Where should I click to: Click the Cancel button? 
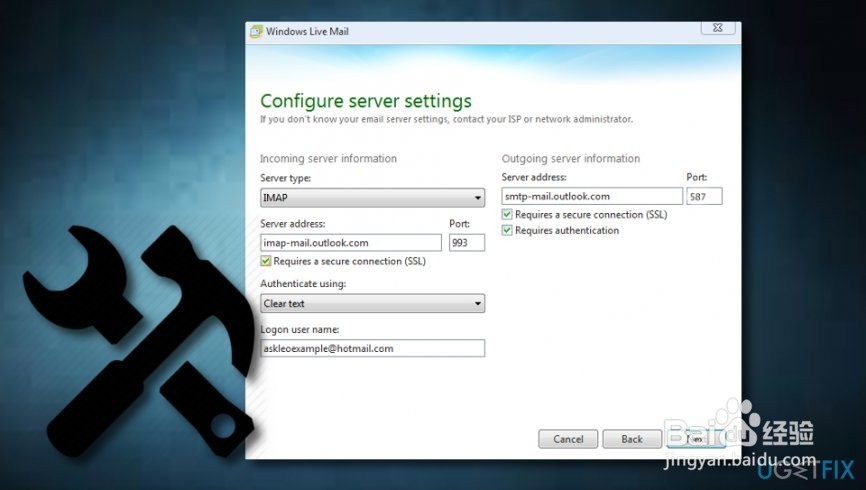[568, 439]
